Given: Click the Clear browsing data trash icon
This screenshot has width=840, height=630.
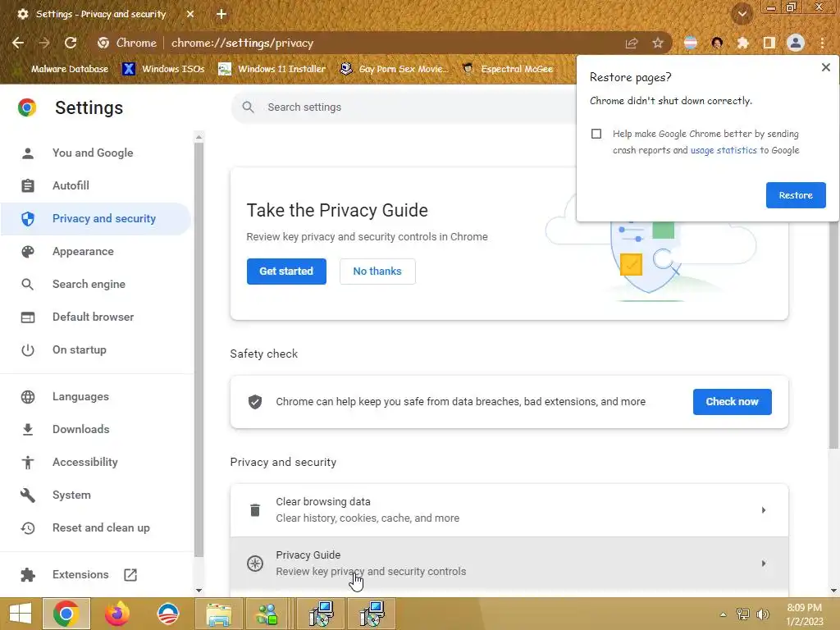Looking at the screenshot, I should (x=255, y=510).
